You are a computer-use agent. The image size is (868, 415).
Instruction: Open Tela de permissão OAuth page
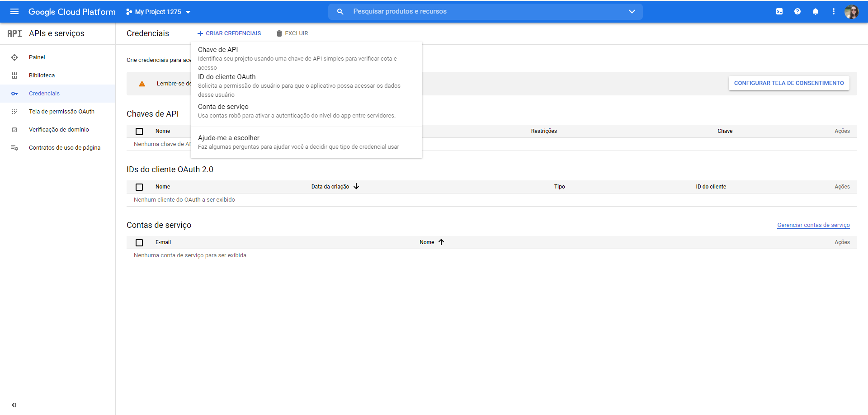[61, 112]
